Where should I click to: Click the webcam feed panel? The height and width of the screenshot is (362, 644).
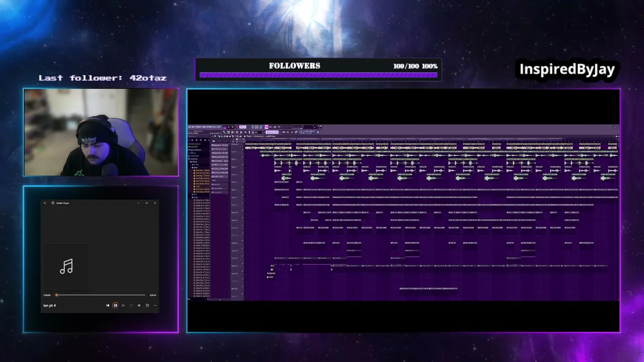click(x=101, y=132)
